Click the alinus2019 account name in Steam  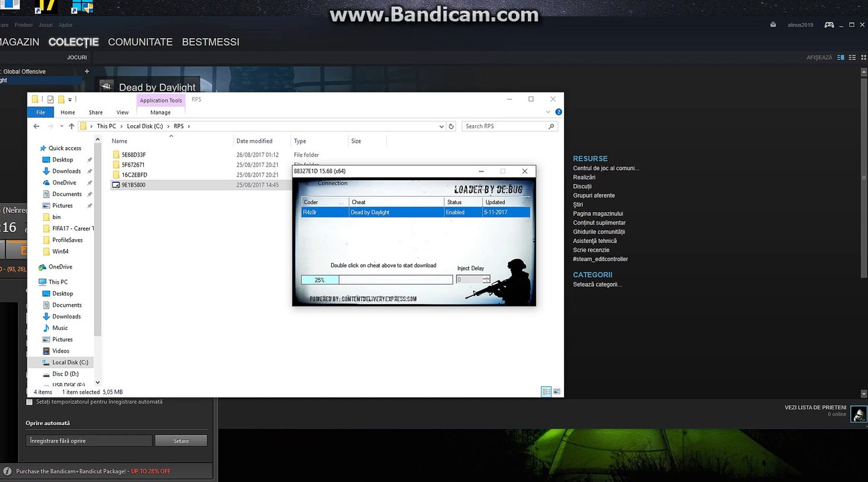(800, 25)
